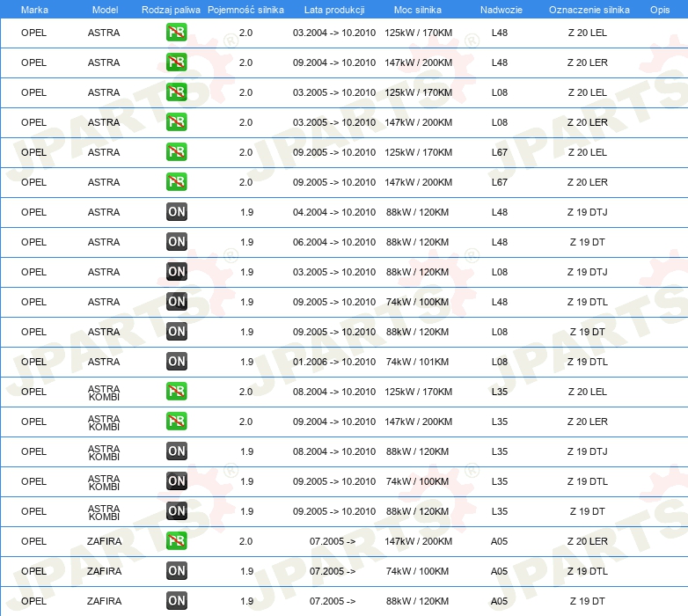Viewport: 688px width, 616px height.
Task: Click the ON diesel icon for Astra Z 19 DTJ L48
Action: 176,212
